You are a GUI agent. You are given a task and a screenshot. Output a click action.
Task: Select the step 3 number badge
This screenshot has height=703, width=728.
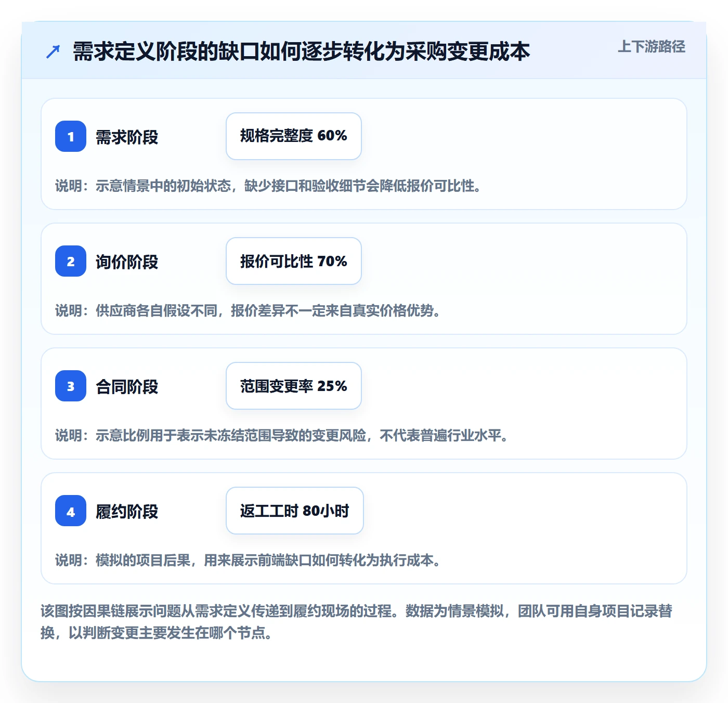(71, 386)
